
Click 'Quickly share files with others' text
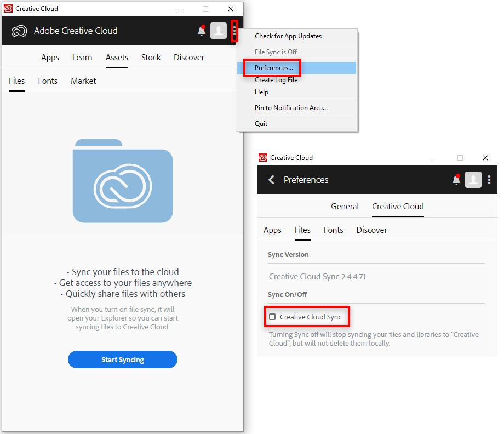coord(125,294)
